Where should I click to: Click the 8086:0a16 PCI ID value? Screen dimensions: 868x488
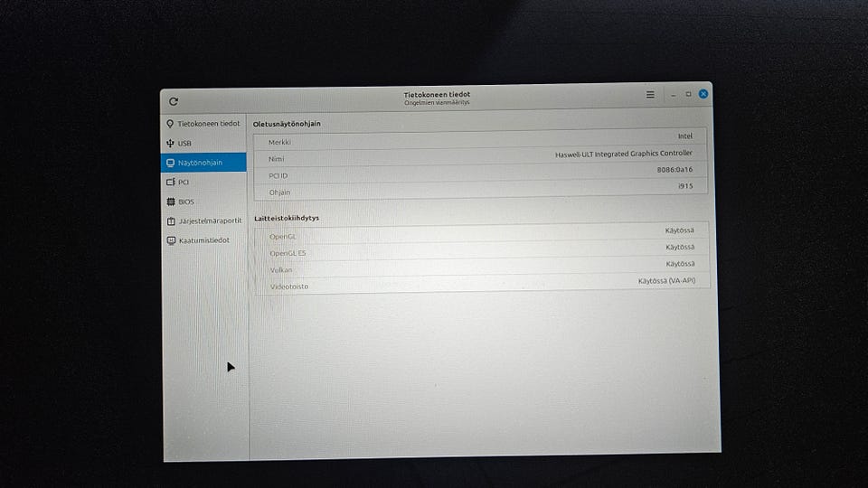[x=675, y=170]
